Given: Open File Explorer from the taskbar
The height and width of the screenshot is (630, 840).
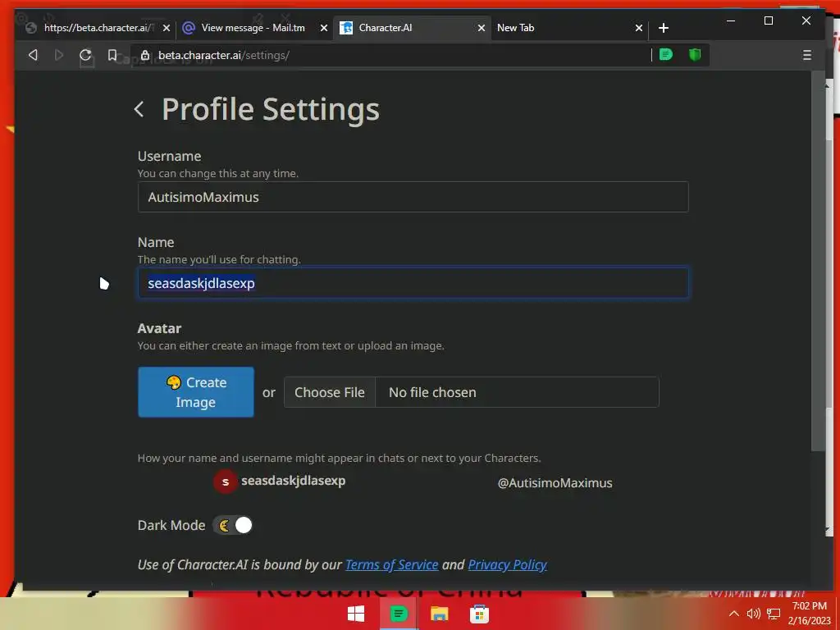Looking at the screenshot, I should [x=440, y=614].
